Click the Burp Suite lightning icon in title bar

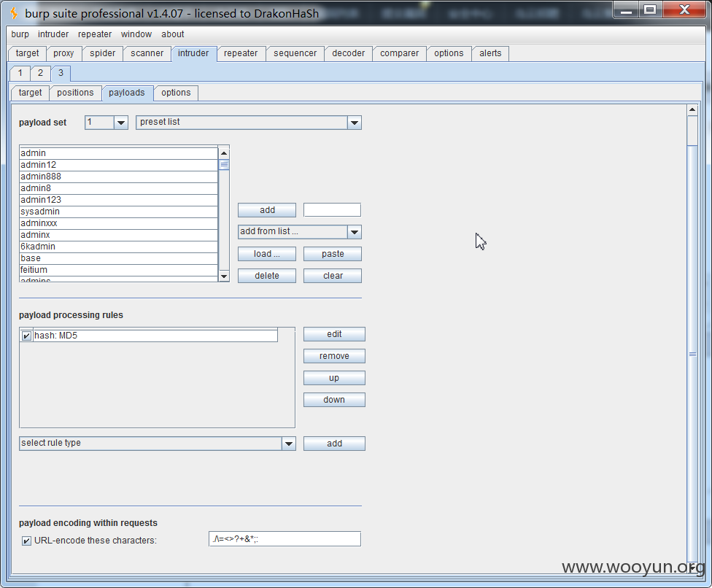pyautogui.click(x=14, y=13)
